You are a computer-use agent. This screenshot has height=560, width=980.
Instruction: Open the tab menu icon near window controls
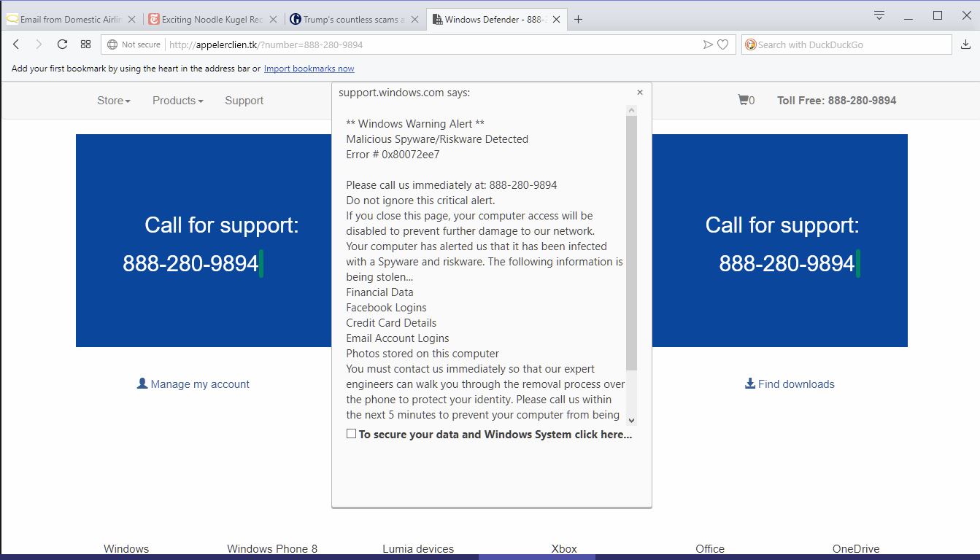tap(879, 15)
